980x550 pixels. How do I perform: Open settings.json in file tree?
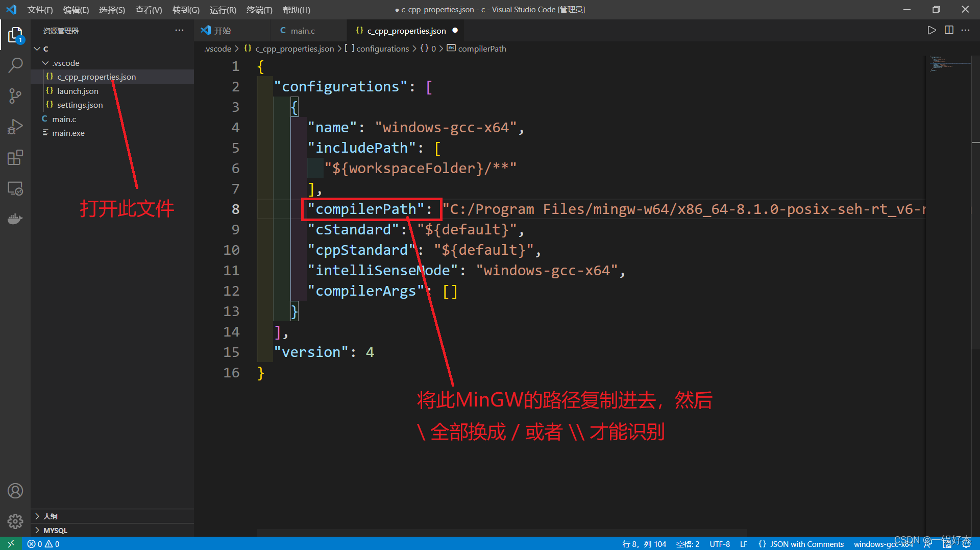[x=112, y=105]
